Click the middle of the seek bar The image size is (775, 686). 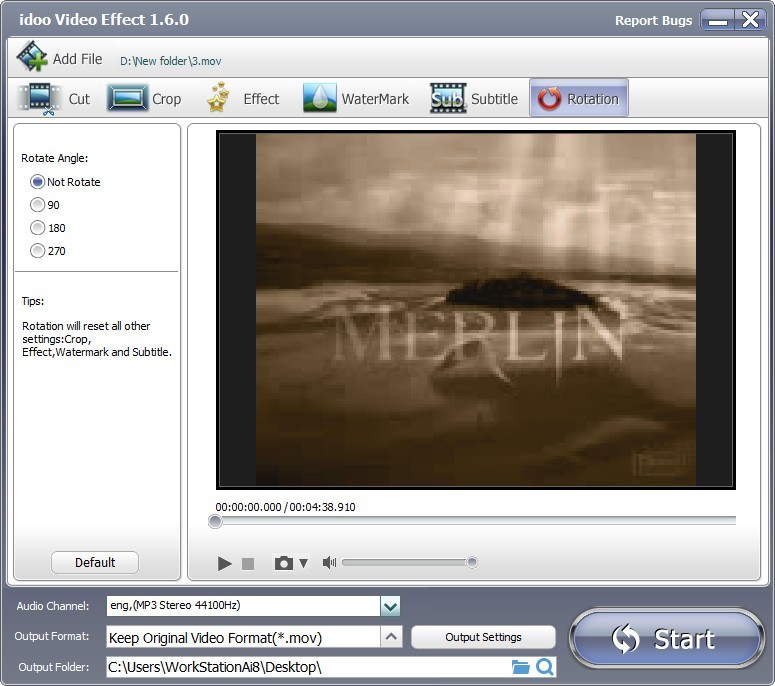coord(475,520)
